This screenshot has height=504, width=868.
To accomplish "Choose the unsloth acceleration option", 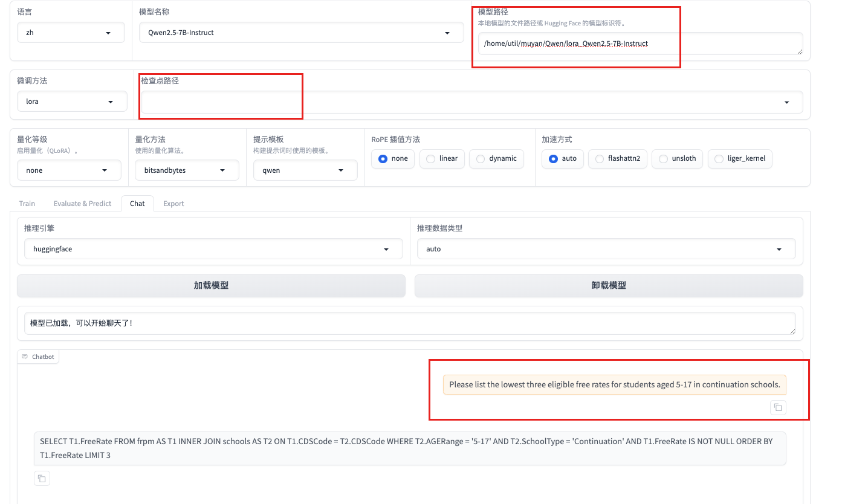I will click(x=676, y=159).
